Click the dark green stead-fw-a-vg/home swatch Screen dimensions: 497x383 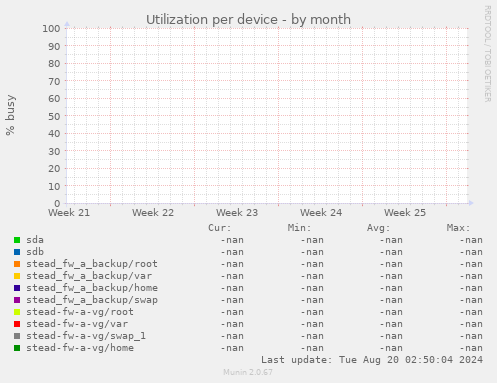17,348
